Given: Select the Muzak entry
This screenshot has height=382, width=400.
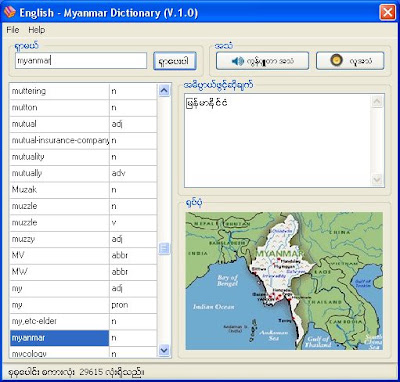Looking at the screenshot, I should [83, 190].
